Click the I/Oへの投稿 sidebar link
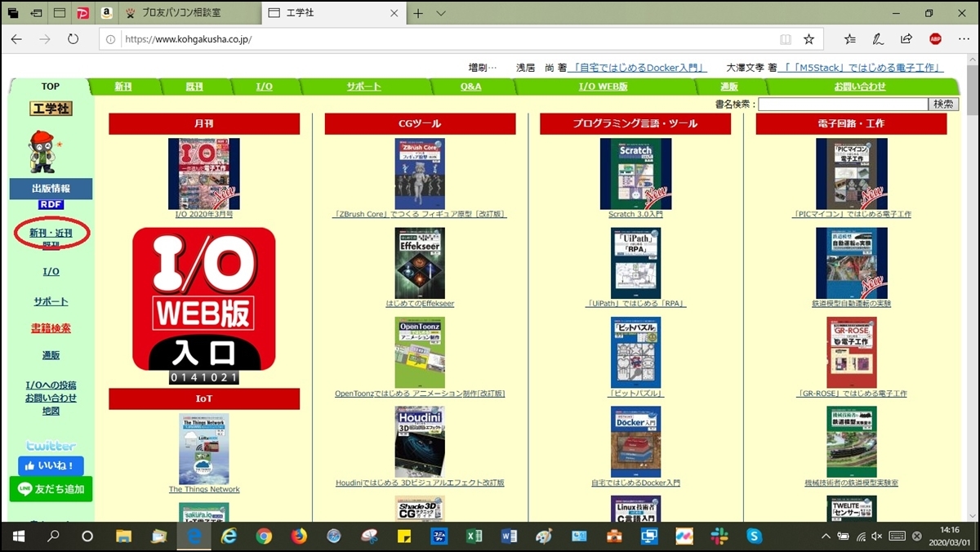The image size is (980, 552). (x=51, y=385)
